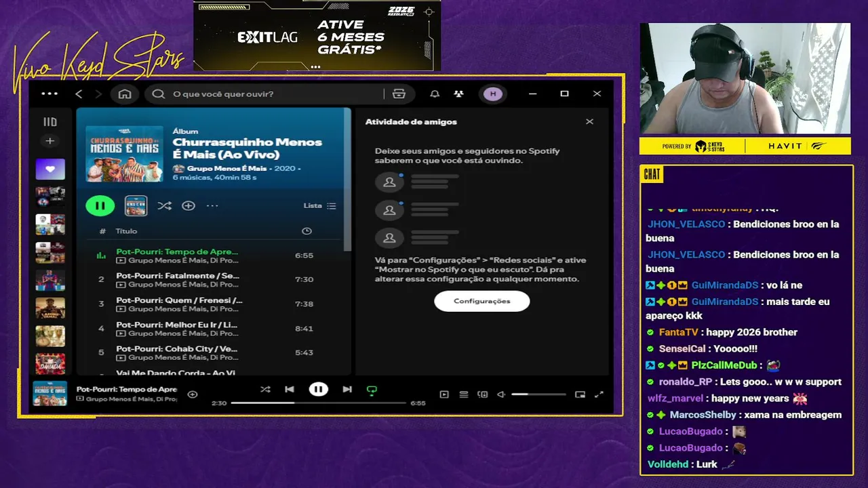Screen dimensions: 868x488
Task: Open the Browse icon in the search bar
Action: tap(399, 94)
